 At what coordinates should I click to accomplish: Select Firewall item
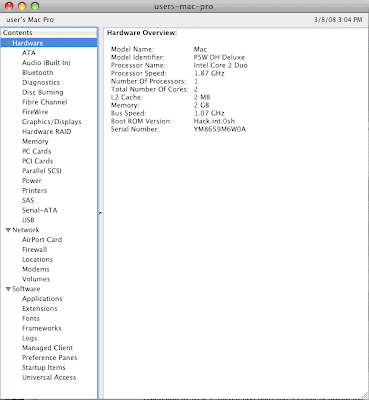click(34, 250)
